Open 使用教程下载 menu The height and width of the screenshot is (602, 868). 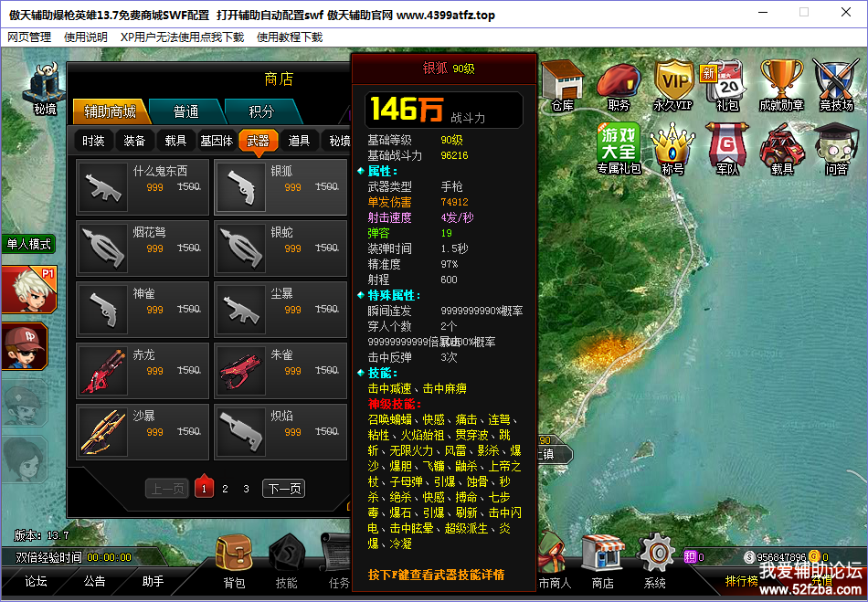(x=290, y=37)
